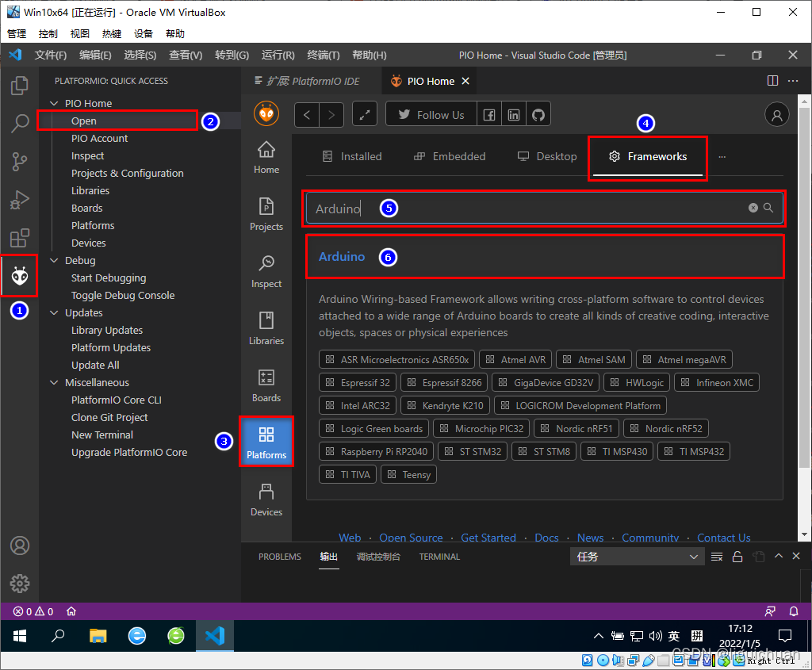The image size is (812, 670).
Task: Open the more actions ellipsis in editor
Action: 793,81
